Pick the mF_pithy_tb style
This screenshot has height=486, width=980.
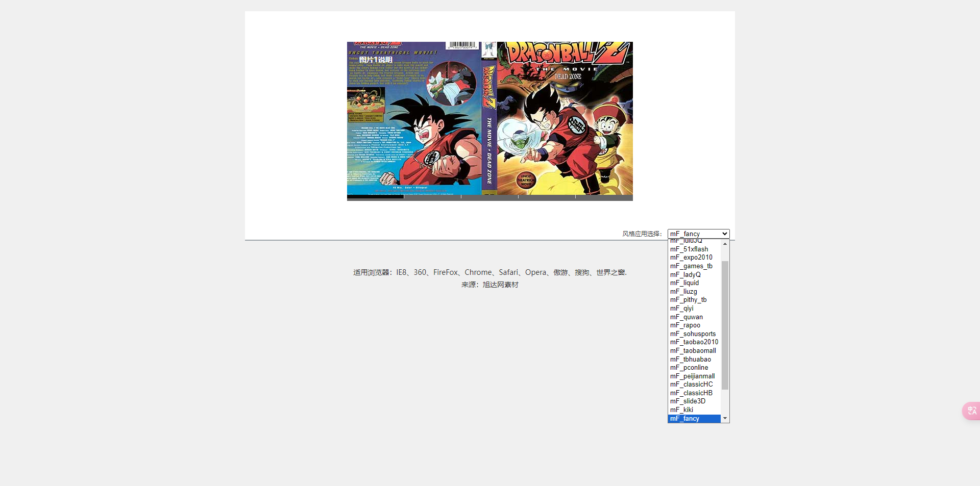coord(694,300)
